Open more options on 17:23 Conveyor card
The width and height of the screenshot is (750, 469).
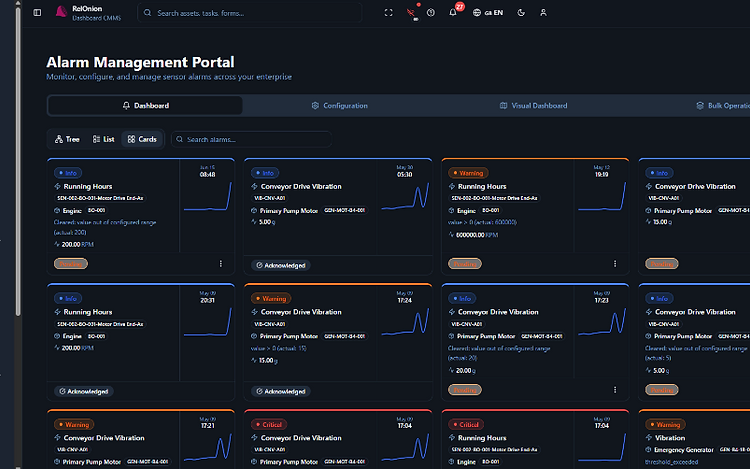coord(615,390)
